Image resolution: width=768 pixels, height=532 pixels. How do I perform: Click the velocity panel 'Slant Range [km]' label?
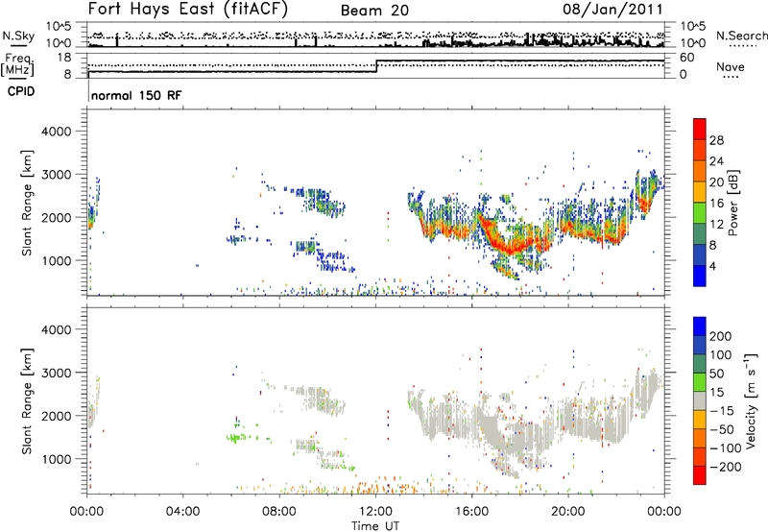tap(27, 401)
